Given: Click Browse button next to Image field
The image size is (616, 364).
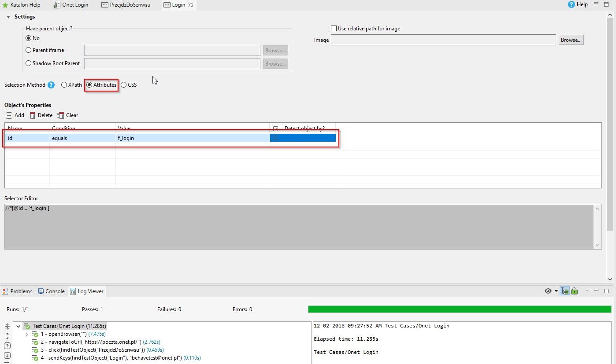Looking at the screenshot, I should click(571, 40).
